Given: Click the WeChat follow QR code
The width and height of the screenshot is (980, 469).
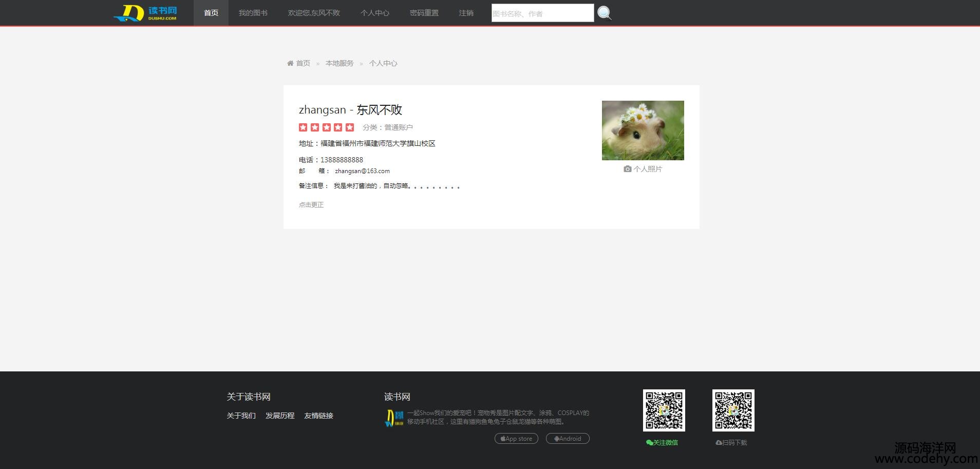Looking at the screenshot, I should point(664,410).
